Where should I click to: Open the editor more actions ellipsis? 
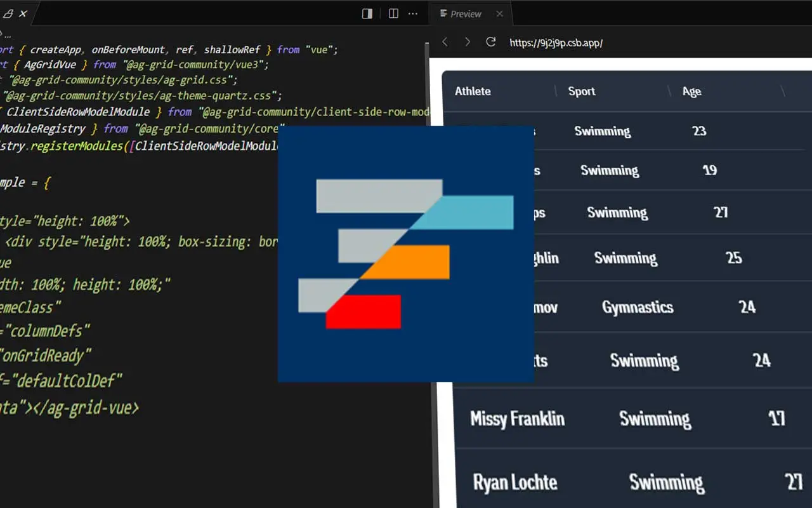tap(413, 13)
